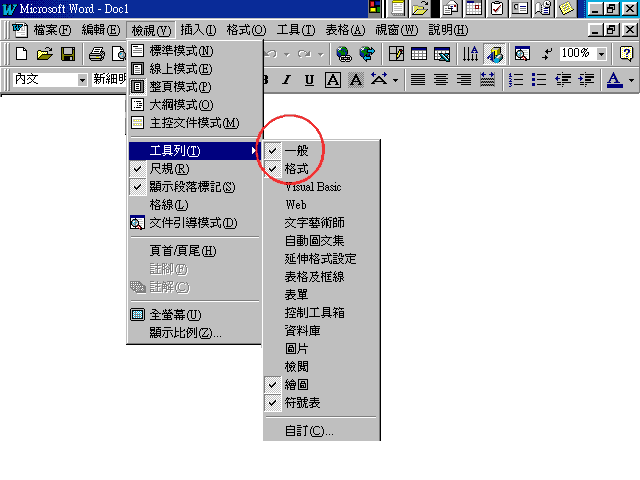This screenshot has height=480, width=640.
Task: Open the font color dropdown arrow
Action: (x=631, y=80)
